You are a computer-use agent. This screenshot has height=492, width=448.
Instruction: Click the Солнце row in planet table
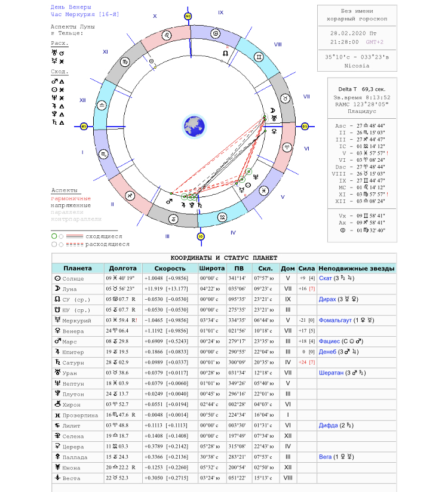224,278
